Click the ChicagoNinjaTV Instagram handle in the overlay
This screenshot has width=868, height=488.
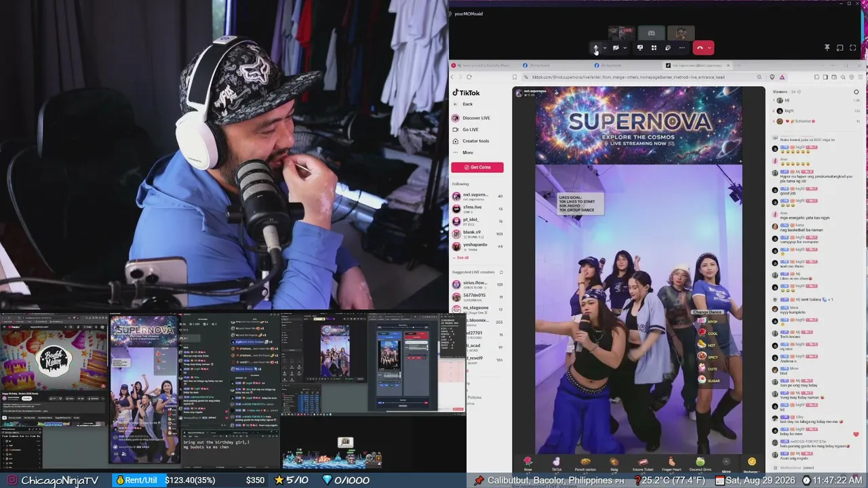[x=60, y=481]
